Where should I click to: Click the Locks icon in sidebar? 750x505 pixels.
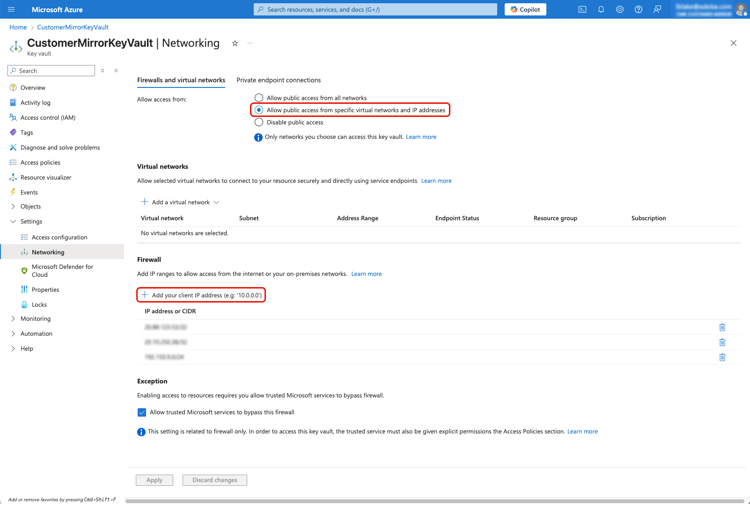tap(24, 305)
